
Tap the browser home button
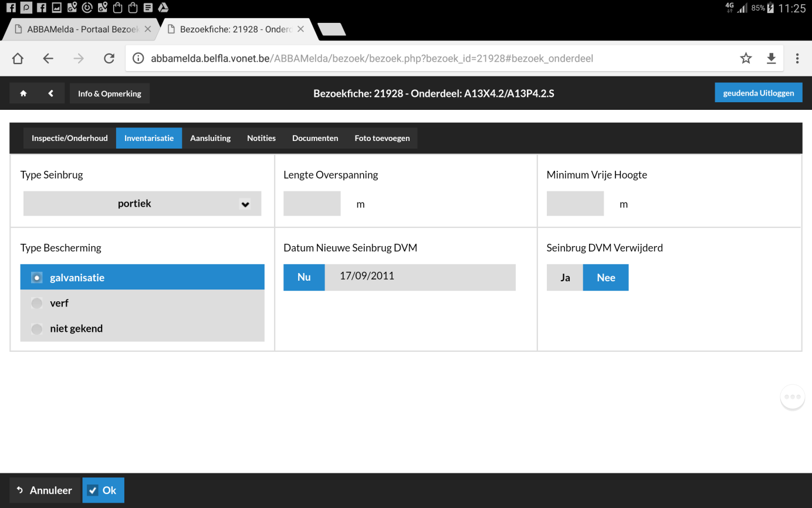(18, 58)
